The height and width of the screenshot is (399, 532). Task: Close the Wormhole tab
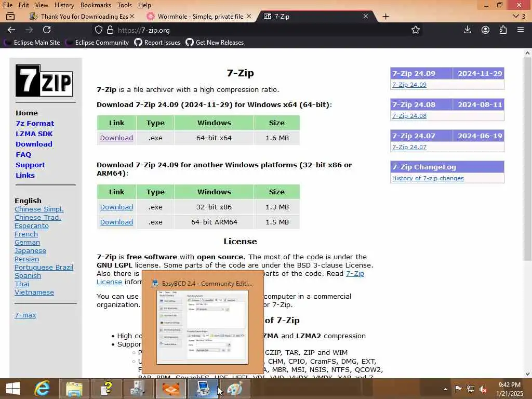(x=249, y=16)
